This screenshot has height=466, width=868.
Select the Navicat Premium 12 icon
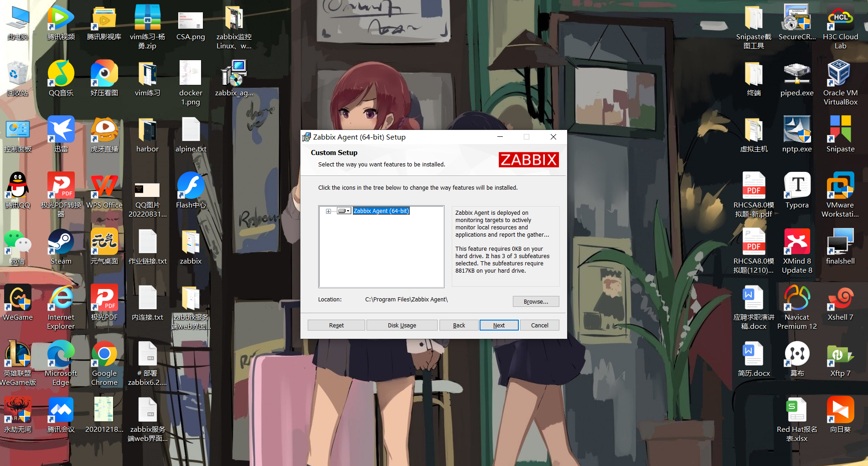797,307
